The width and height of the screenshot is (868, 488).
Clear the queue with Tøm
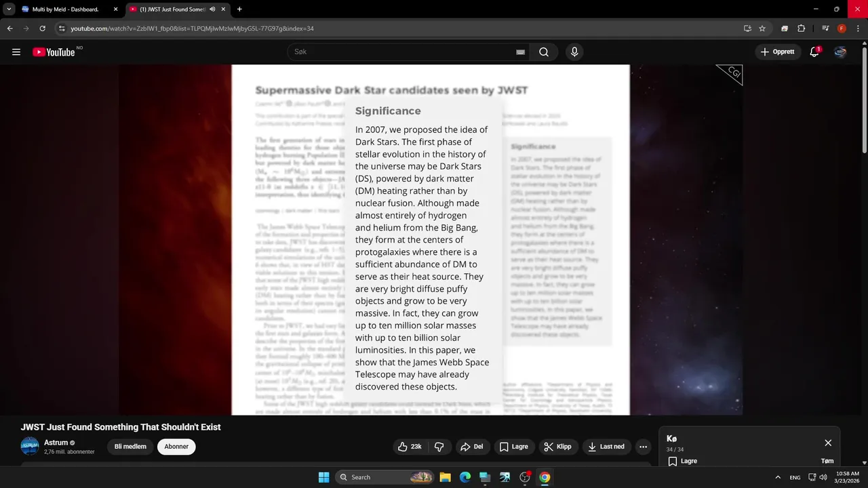827,461
